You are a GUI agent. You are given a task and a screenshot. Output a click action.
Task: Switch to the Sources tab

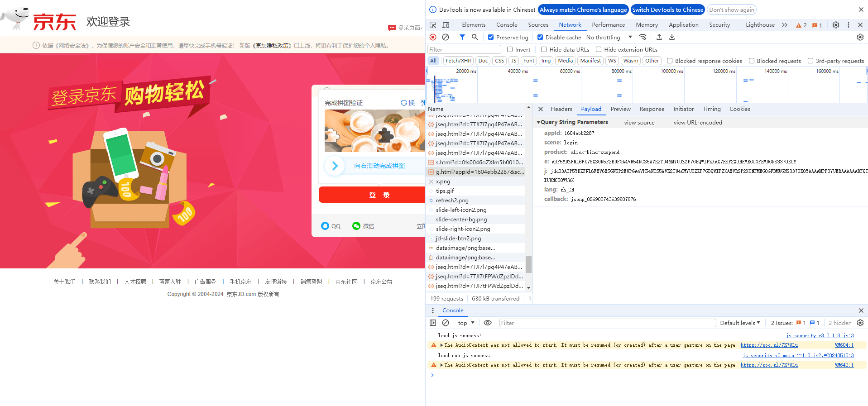point(538,25)
